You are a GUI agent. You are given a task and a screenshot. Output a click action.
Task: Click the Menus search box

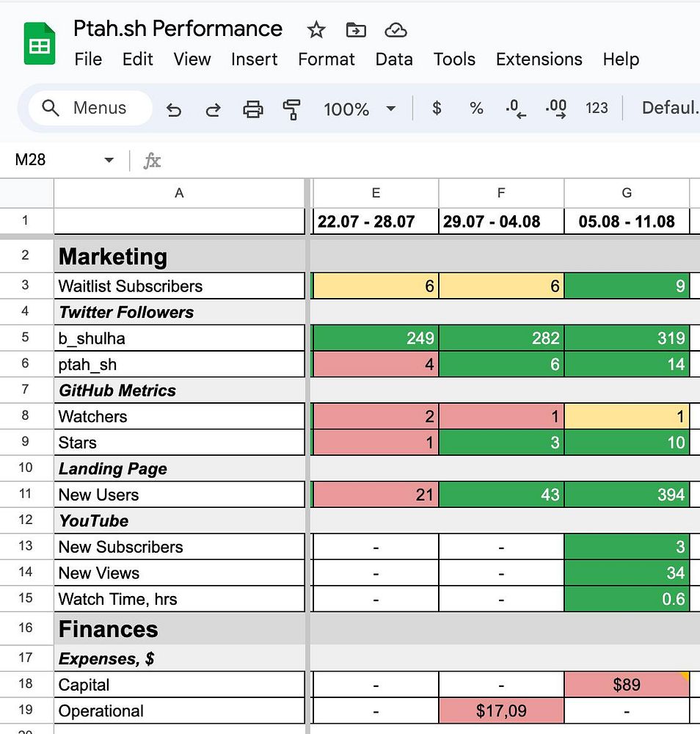tap(90, 109)
